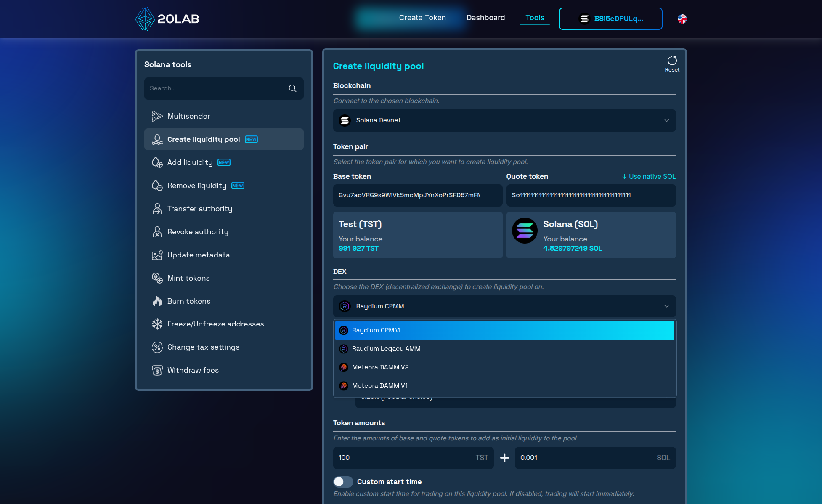Click the Search input in Solana tools
The height and width of the screenshot is (504, 822).
pyautogui.click(x=224, y=88)
